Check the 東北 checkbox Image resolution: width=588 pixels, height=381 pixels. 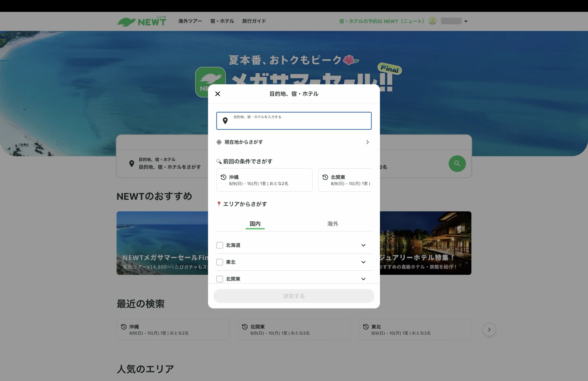[220, 262]
